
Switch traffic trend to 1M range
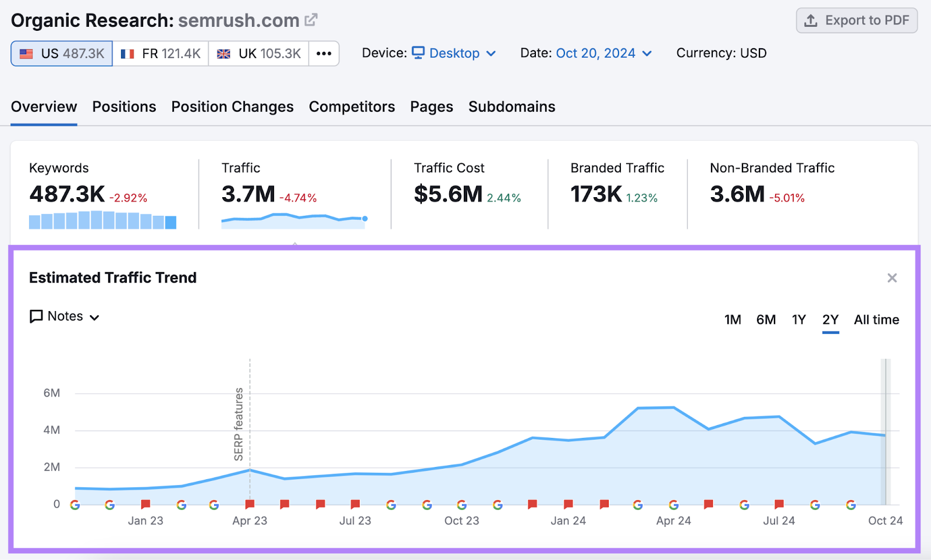(x=733, y=319)
